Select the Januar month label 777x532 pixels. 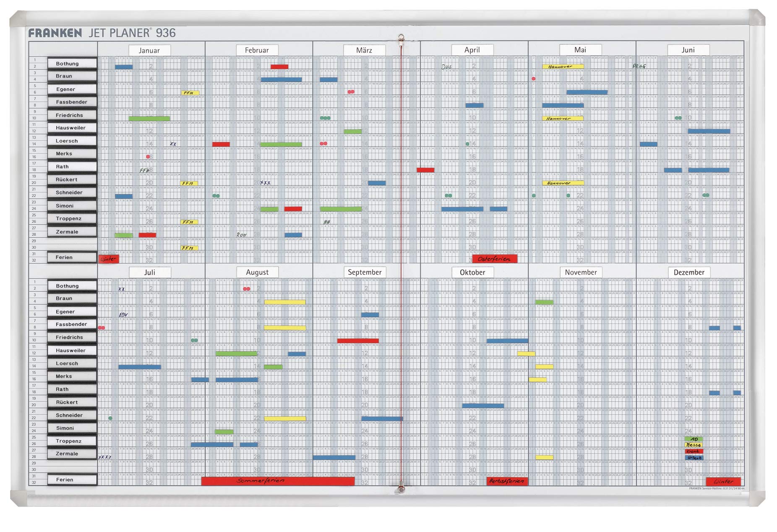pos(149,50)
